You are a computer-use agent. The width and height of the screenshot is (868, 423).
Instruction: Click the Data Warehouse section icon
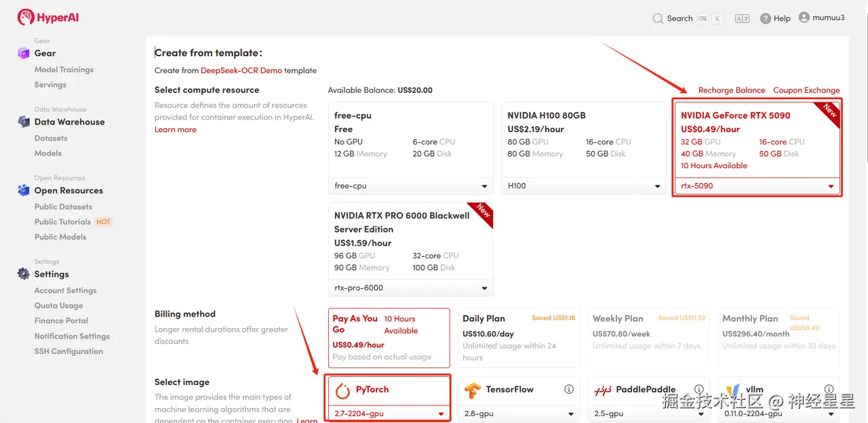point(24,122)
